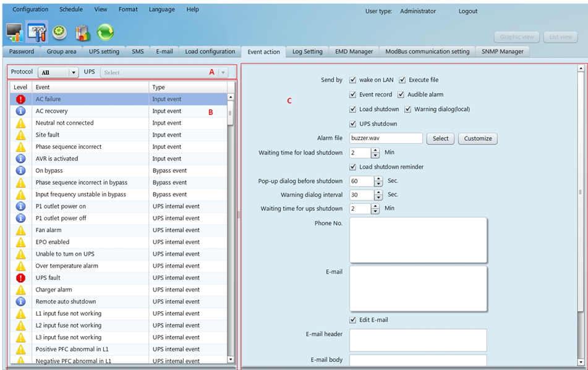Open the ModBus communication setting tab
The width and height of the screenshot is (588, 370).
tap(427, 51)
